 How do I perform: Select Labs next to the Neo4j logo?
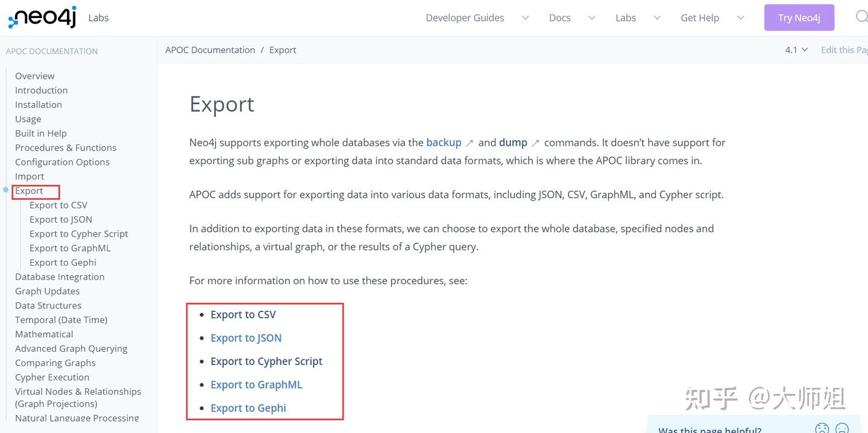98,17
